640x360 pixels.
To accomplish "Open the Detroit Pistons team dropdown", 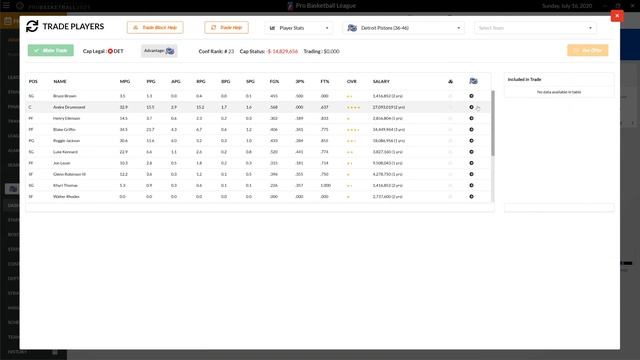I will coord(404,28).
